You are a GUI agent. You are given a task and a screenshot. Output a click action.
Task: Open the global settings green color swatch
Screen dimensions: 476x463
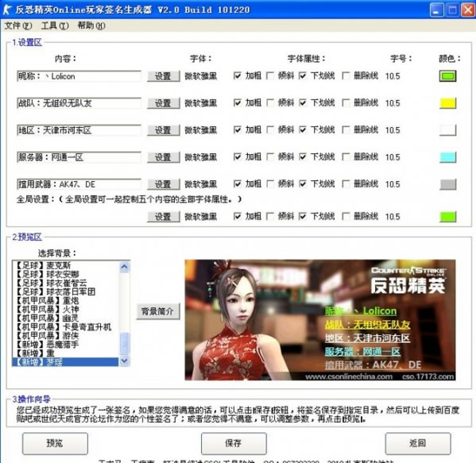pyautogui.click(x=447, y=217)
